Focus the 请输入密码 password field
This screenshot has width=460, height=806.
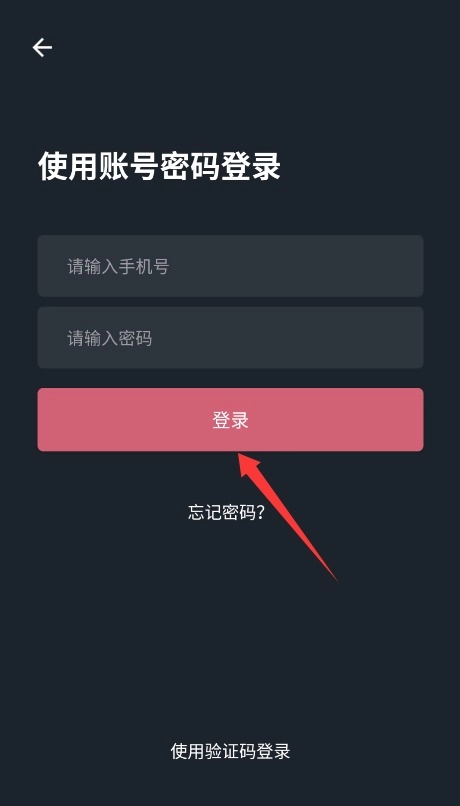pos(230,338)
